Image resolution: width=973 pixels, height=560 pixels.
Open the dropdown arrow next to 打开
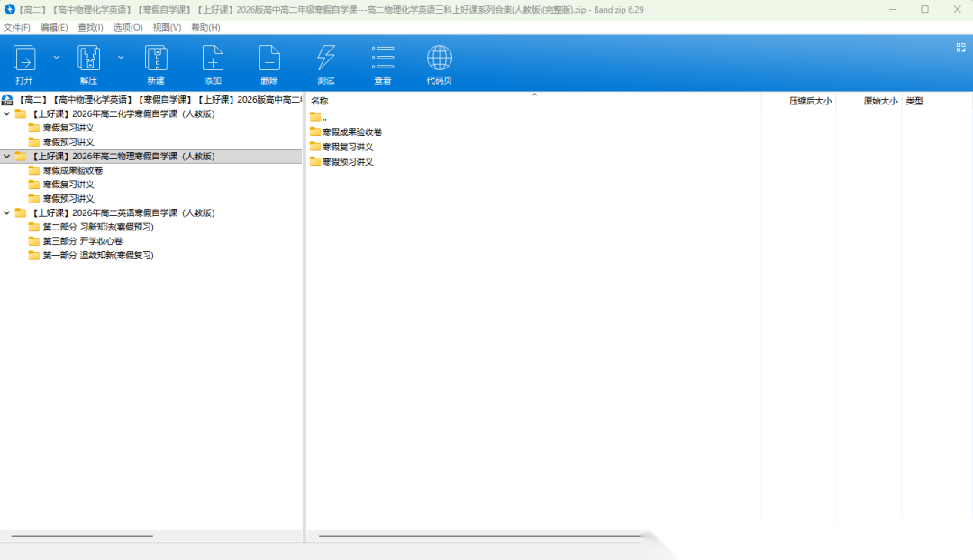point(56,57)
